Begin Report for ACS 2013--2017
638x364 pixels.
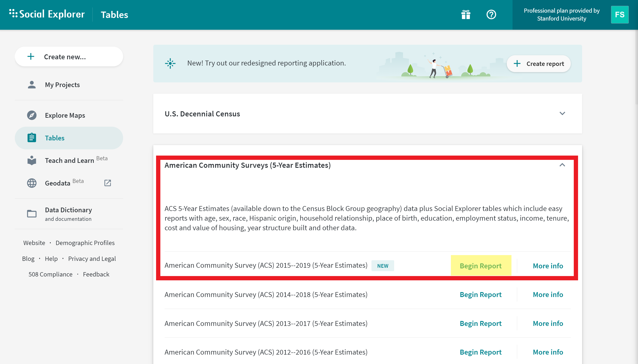tap(480, 323)
